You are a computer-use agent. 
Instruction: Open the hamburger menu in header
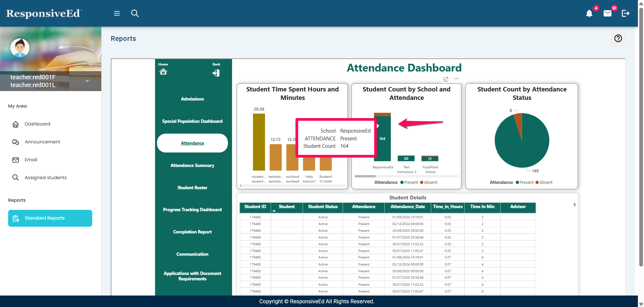point(117,13)
